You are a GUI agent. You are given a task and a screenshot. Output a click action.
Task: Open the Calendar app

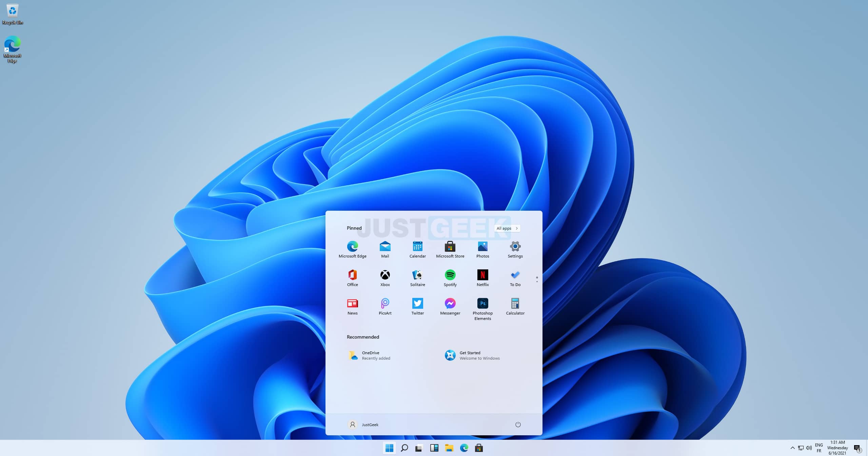coord(417,249)
